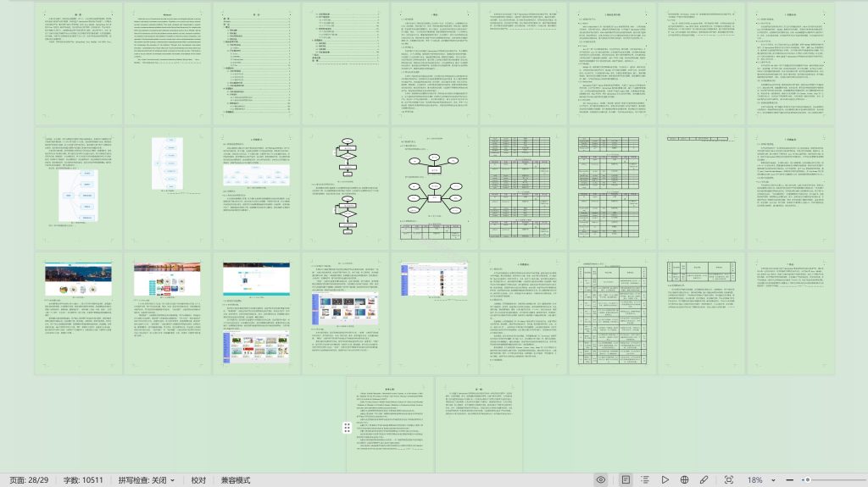Viewport: 868px width, 487px height.
Task: Toggle eye protection mode icon
Action: [601, 480]
